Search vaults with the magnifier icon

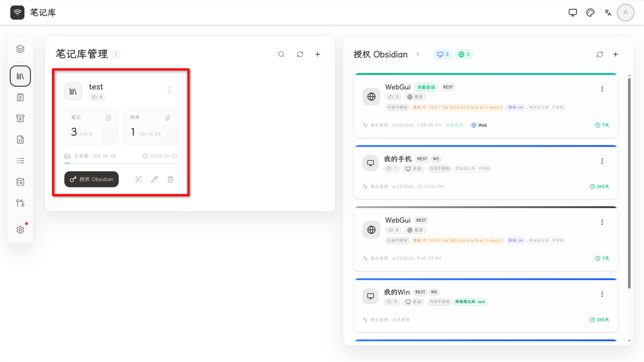pos(281,54)
